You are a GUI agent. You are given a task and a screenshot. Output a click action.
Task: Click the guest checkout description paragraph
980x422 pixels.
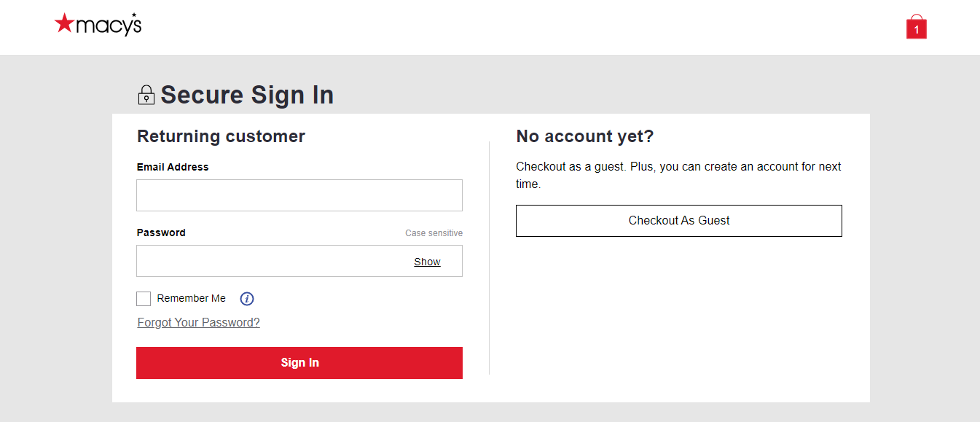pos(678,175)
